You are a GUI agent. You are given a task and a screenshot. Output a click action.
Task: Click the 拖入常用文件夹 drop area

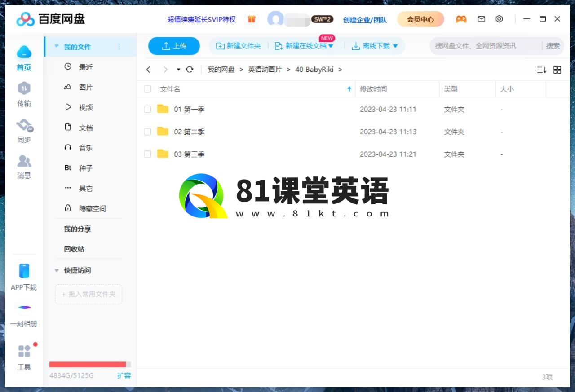click(x=88, y=294)
